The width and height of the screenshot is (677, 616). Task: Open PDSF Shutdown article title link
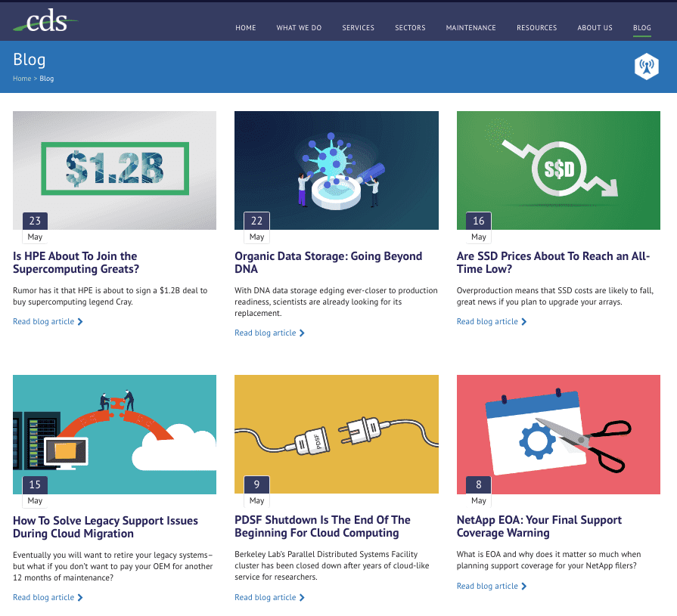coord(322,526)
